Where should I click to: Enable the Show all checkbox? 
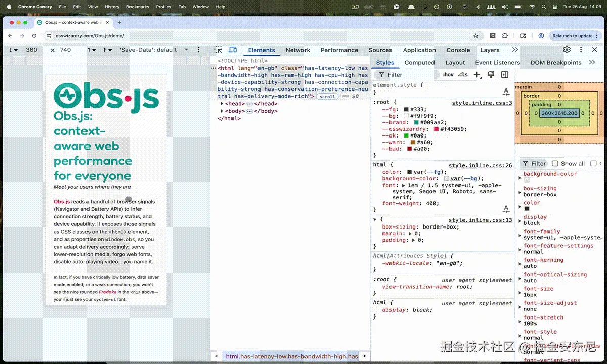[555, 163]
